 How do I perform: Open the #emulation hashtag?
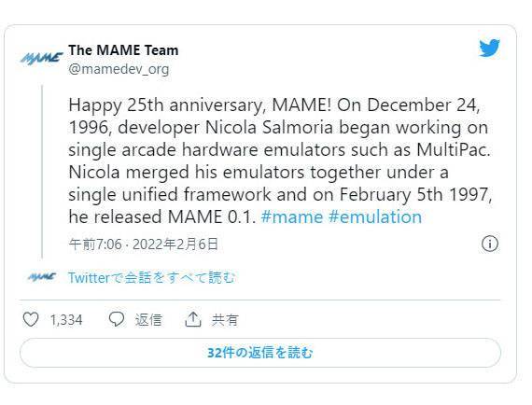(x=375, y=216)
